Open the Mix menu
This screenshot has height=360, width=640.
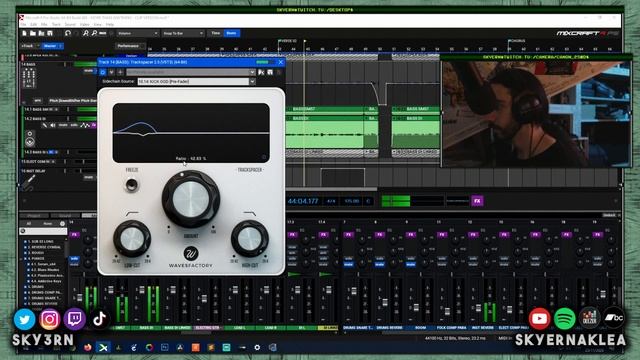44,24
